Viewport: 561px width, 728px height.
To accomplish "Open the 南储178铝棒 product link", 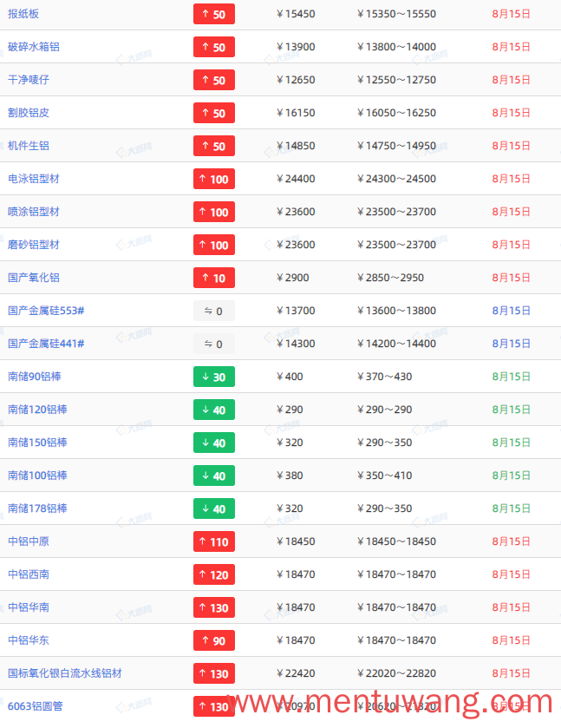I will 37,508.
